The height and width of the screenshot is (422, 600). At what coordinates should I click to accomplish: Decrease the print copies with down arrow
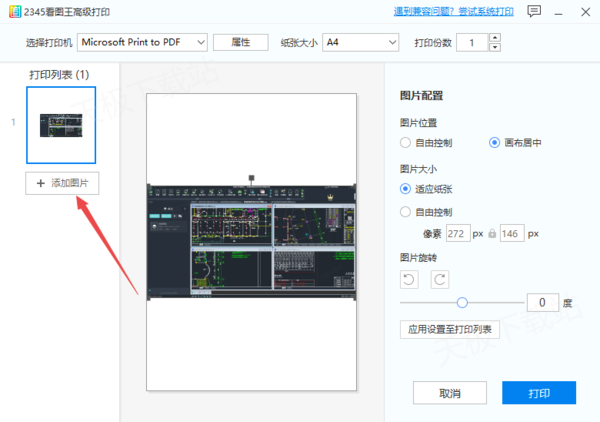click(x=495, y=47)
